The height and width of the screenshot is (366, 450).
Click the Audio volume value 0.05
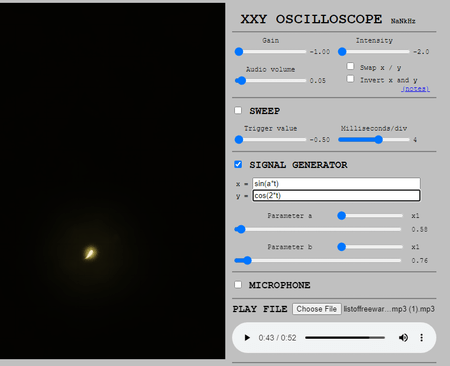click(x=318, y=81)
